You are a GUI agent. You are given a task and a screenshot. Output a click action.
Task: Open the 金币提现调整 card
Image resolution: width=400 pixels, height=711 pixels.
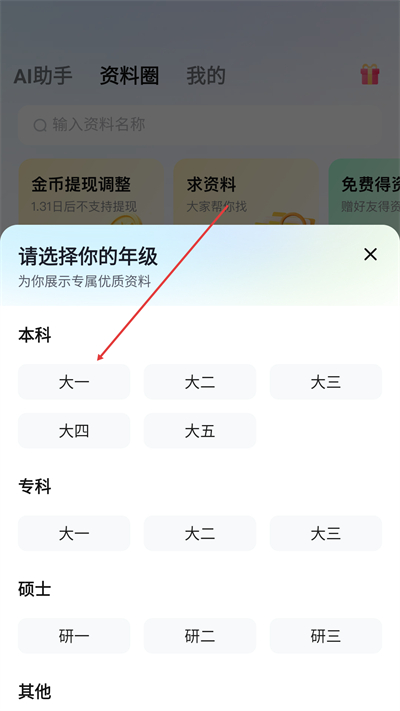[x=91, y=192]
